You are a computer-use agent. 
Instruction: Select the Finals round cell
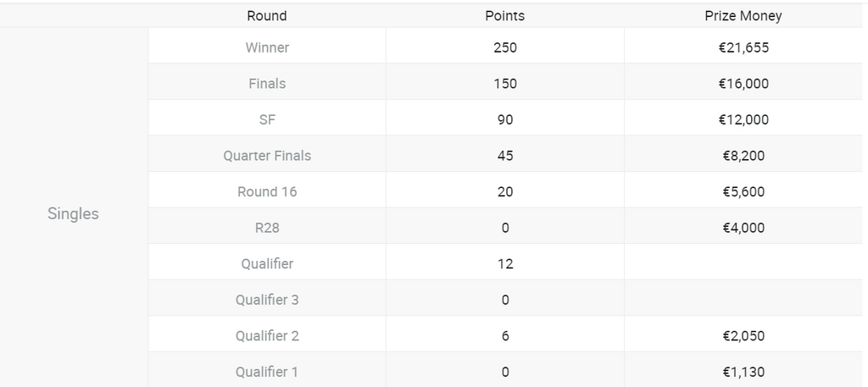pos(267,84)
